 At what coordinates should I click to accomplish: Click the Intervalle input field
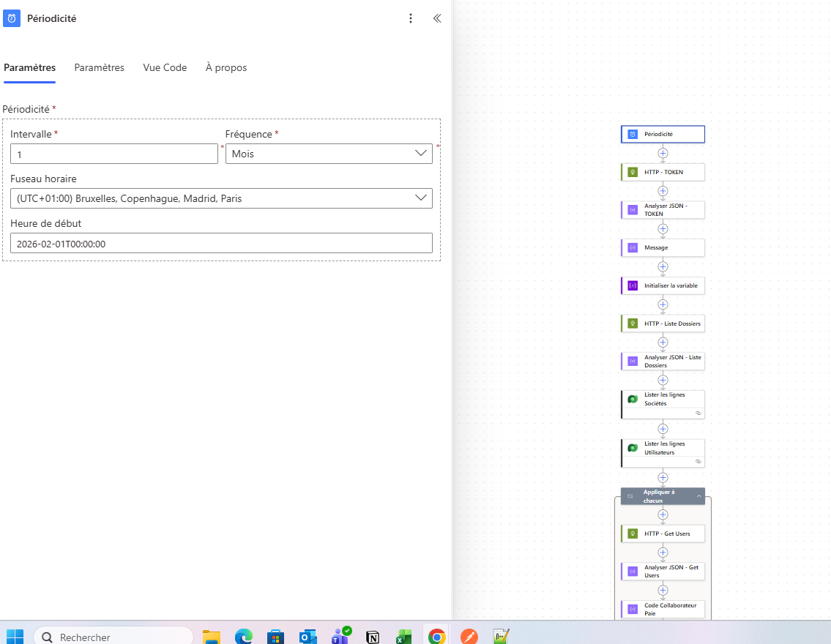pos(114,154)
